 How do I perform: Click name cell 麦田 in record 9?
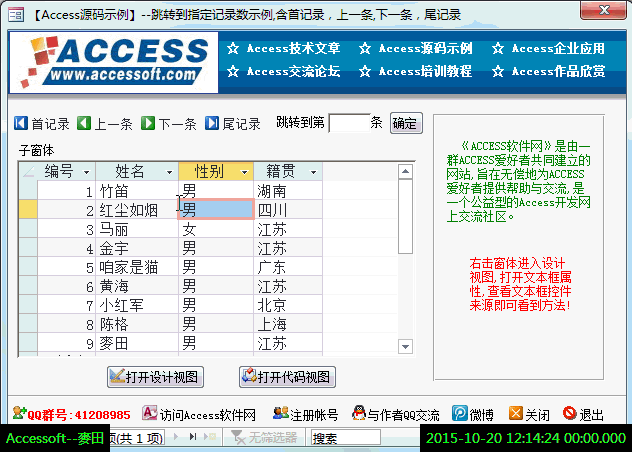pyautogui.click(x=137, y=343)
